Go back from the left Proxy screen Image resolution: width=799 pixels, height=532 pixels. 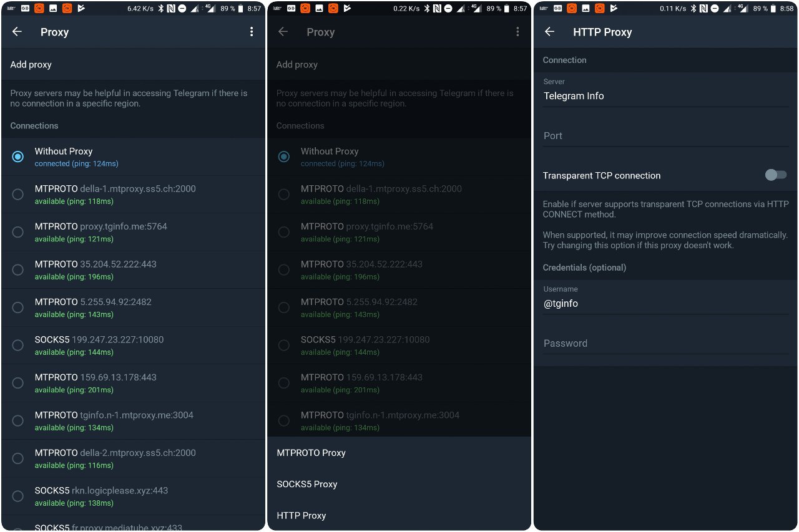click(x=17, y=32)
